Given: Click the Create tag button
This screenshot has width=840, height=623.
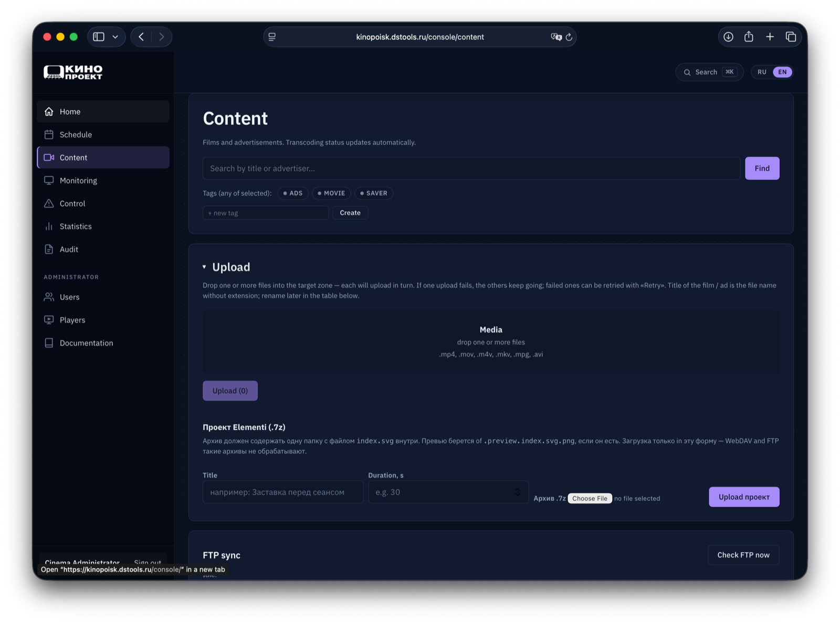Looking at the screenshot, I should [x=350, y=213].
